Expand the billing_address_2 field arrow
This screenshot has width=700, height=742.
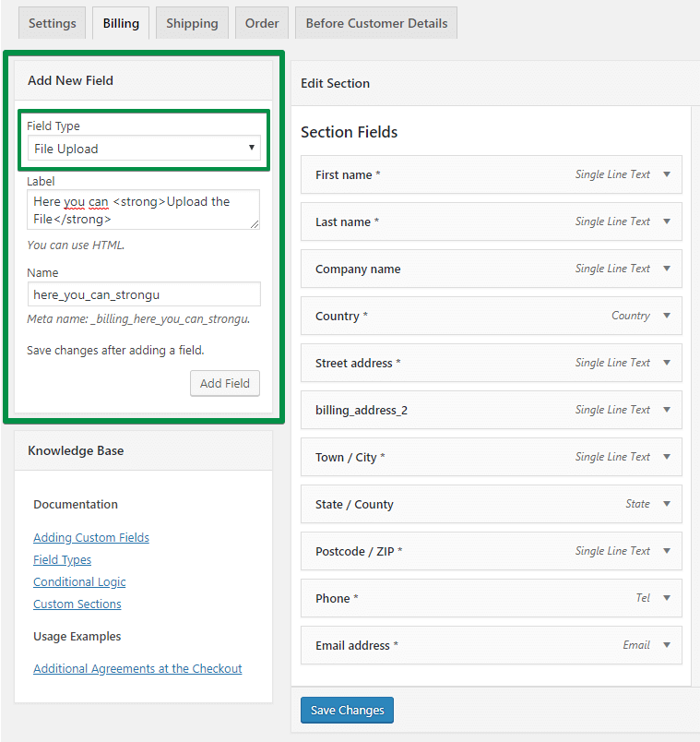pos(667,410)
